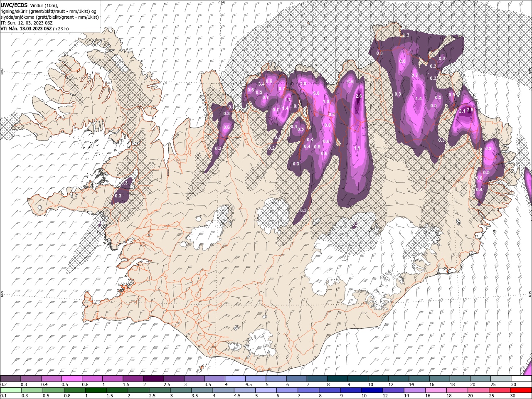
Task: Click the 0.1 label in the lower legend
Action: 3,396
